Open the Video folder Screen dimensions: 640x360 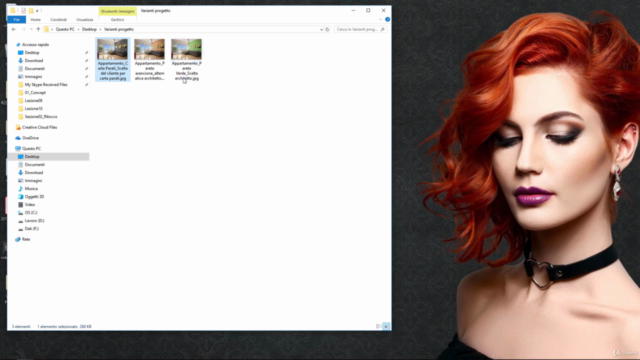tap(29, 204)
